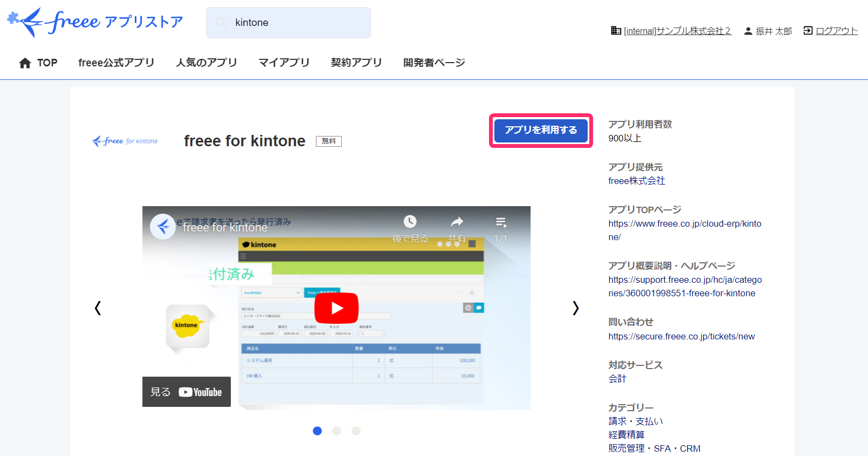Click the video 共有 share icon
Screen dimensions: 868x456
click(457, 222)
